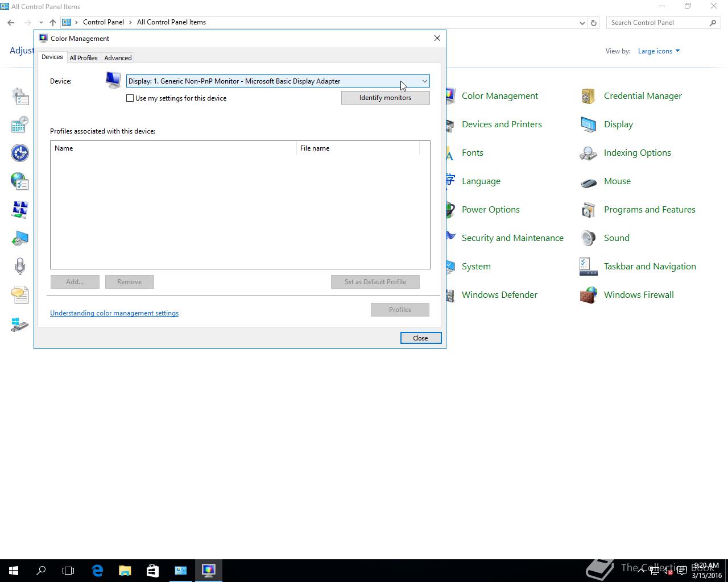728x582 pixels.
Task: Click the Programs and Features icon
Action: [x=588, y=210]
